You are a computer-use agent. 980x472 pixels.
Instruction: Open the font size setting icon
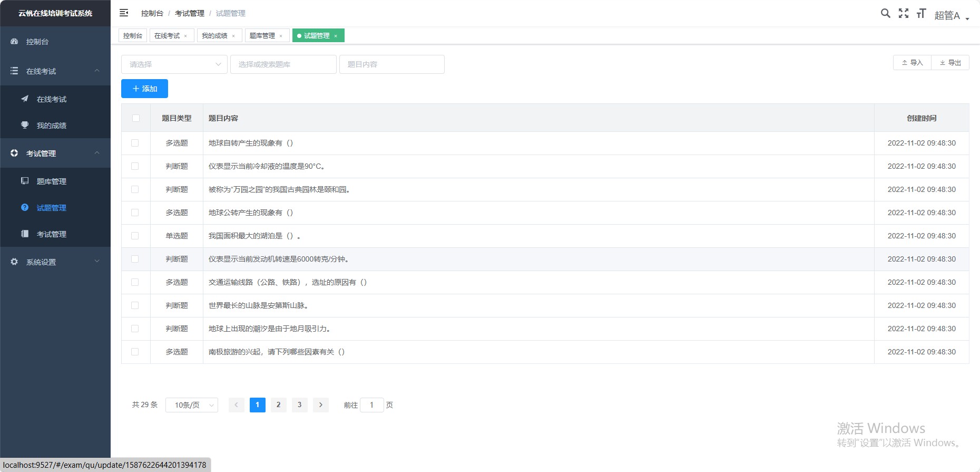[921, 13]
